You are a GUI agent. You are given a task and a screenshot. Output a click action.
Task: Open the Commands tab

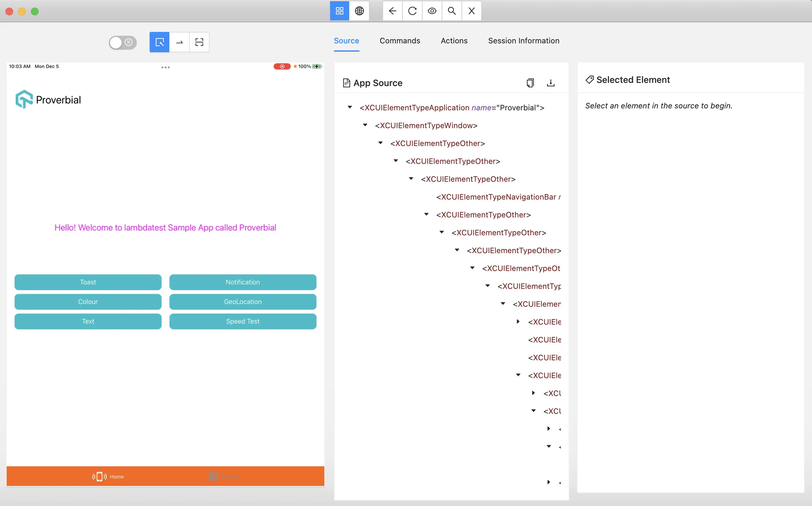pyautogui.click(x=400, y=41)
